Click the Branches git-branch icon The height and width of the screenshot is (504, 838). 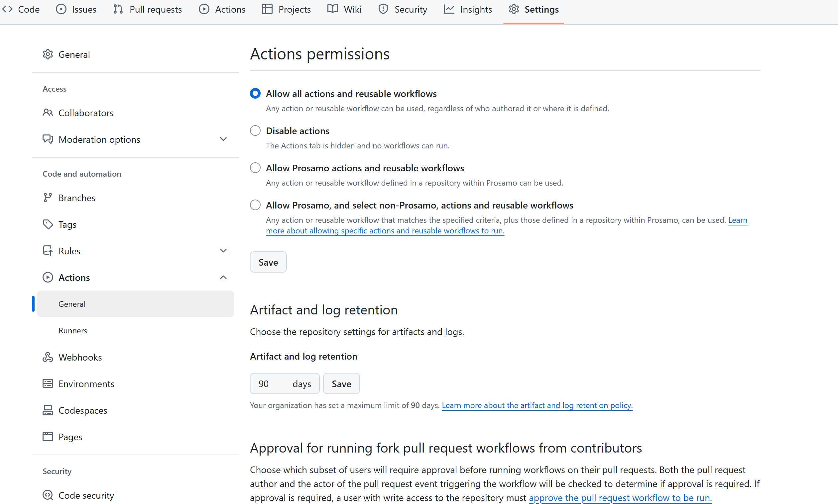(x=48, y=198)
